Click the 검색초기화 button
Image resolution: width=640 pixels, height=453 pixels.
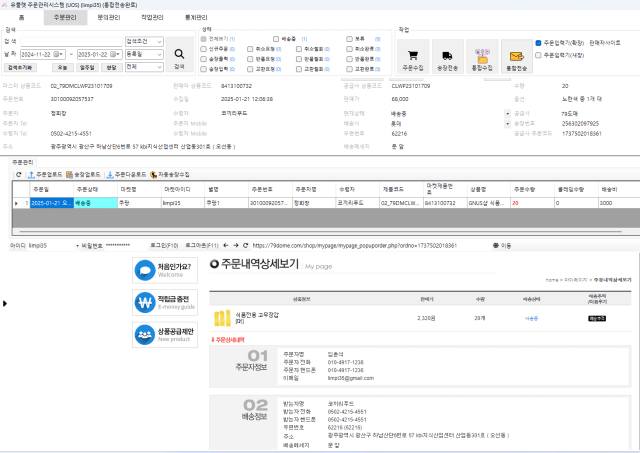(20, 67)
